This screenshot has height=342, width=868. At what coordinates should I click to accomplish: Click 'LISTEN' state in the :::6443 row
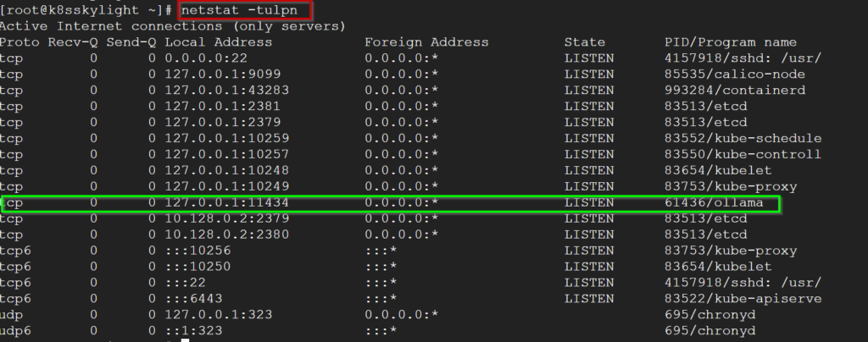(589, 298)
